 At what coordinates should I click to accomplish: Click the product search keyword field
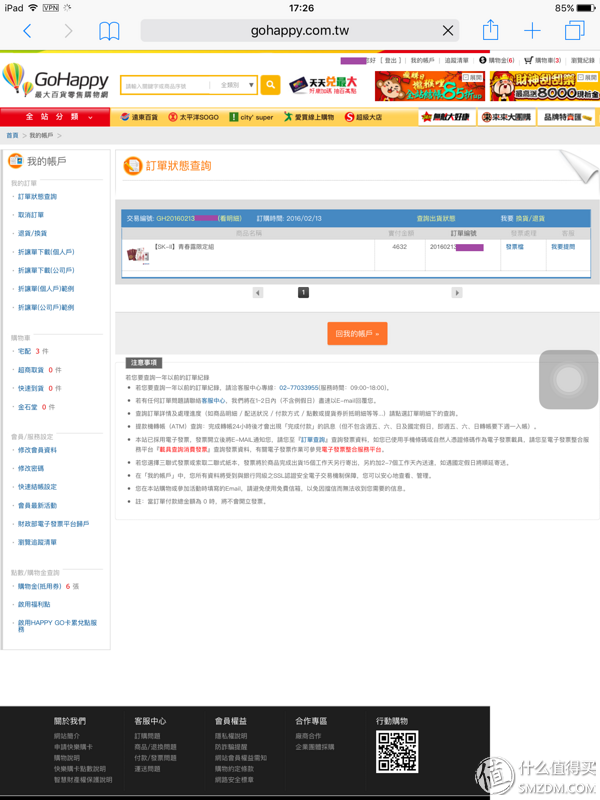[x=165, y=85]
